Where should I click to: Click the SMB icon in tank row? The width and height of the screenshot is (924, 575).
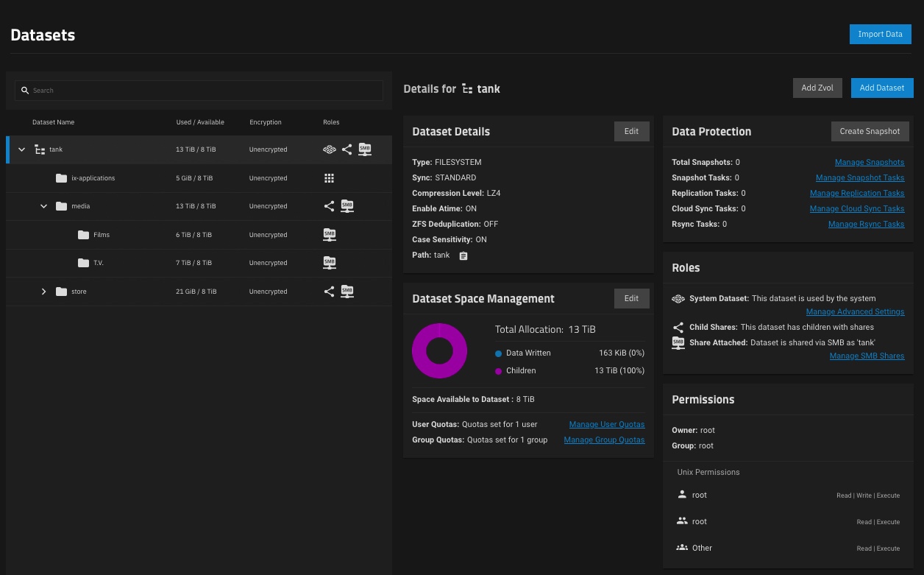(x=365, y=149)
